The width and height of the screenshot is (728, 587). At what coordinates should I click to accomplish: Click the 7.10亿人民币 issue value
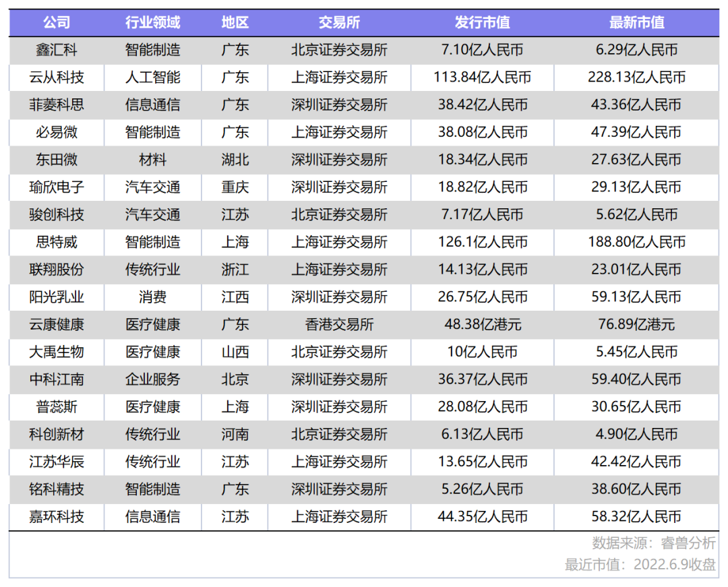click(483, 50)
